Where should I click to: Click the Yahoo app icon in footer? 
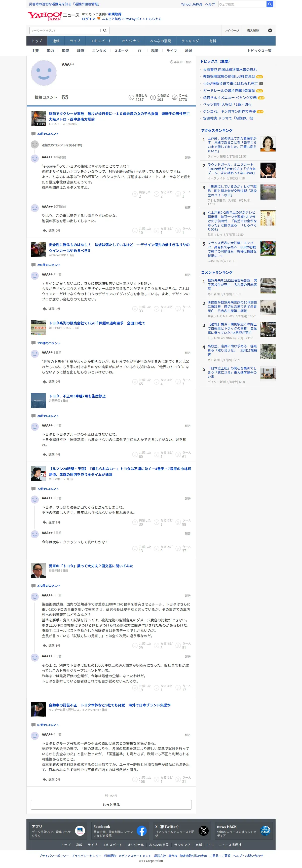click(80, 831)
